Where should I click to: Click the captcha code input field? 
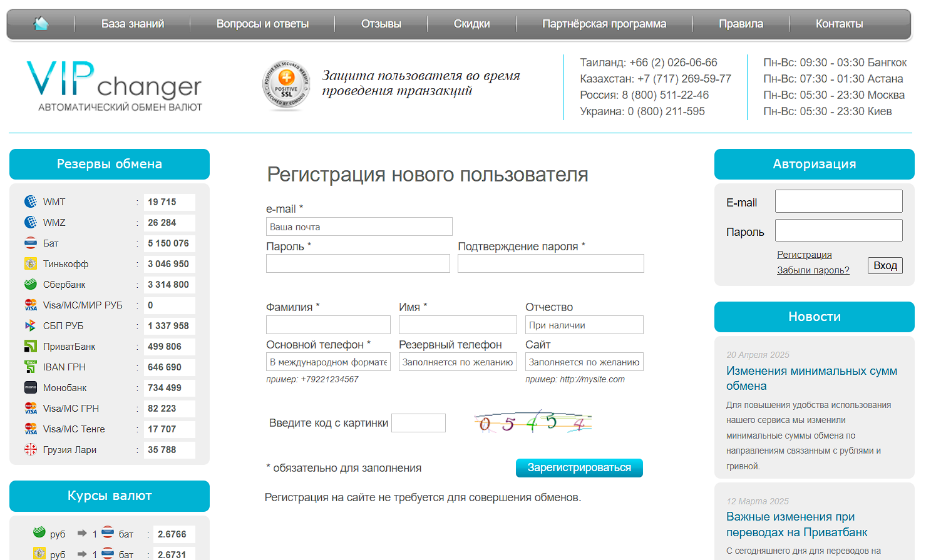coord(418,423)
